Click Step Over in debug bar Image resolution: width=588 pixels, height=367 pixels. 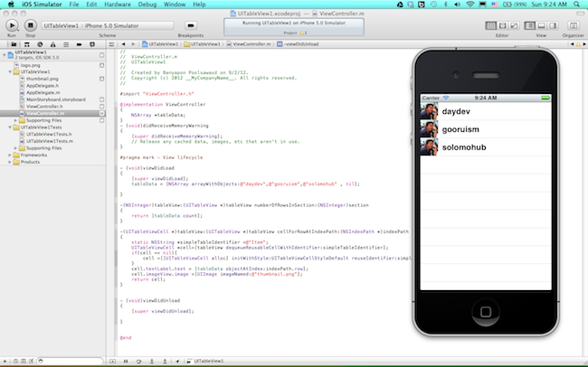coord(138,361)
